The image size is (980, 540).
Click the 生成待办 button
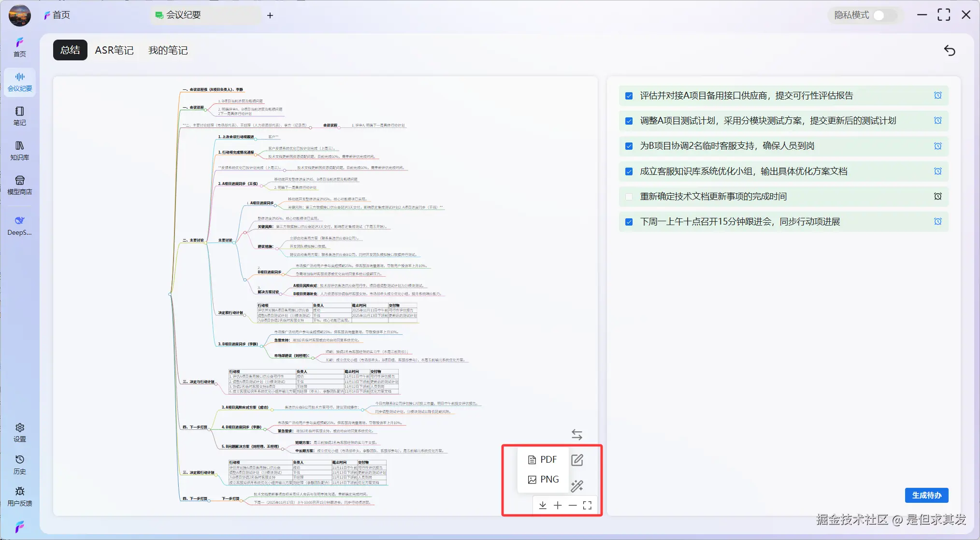(926, 495)
